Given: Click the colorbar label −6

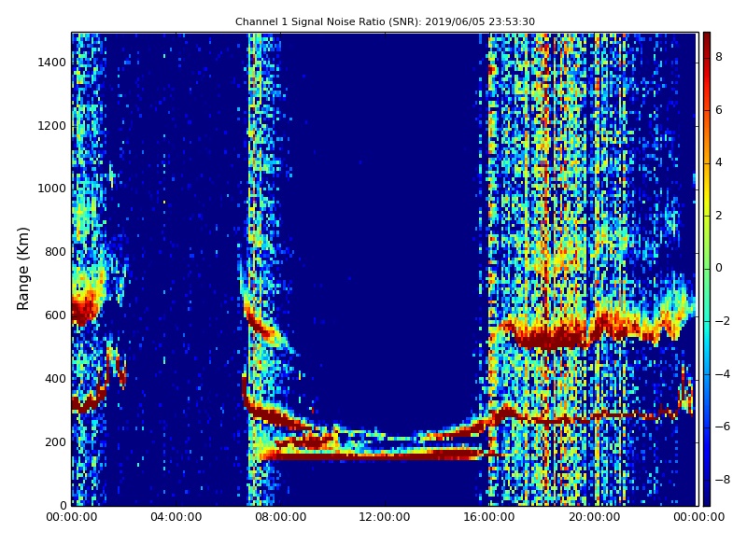Looking at the screenshot, I should coord(723,427).
